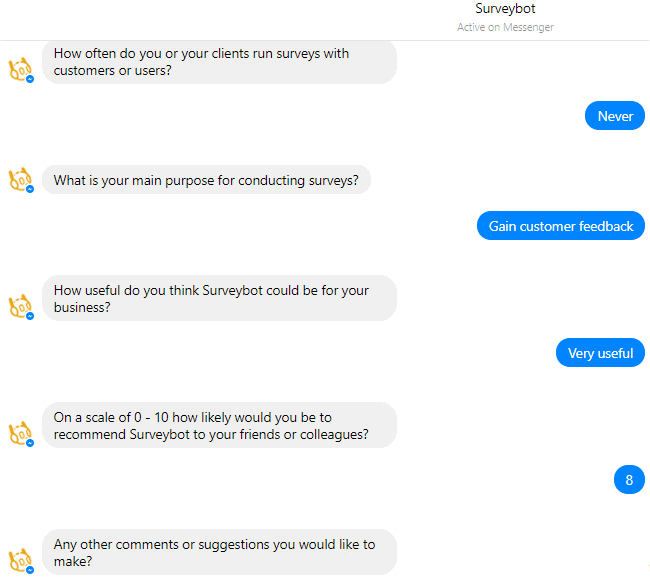Screen dimensions: 650x582
Task: Click Messenger badge on the first bot avatar
Action: [30, 79]
